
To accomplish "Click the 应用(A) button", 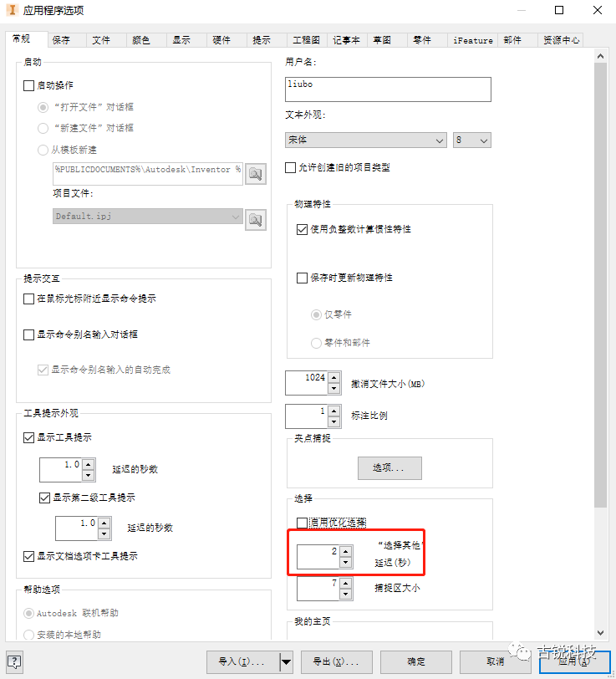I will click(575, 662).
